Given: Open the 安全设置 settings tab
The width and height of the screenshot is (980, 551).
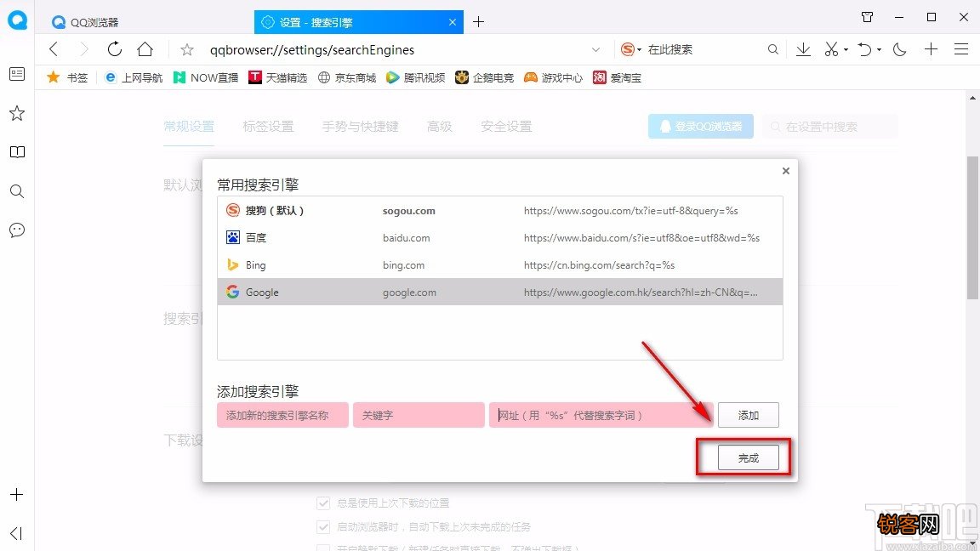Looking at the screenshot, I should click(x=506, y=127).
